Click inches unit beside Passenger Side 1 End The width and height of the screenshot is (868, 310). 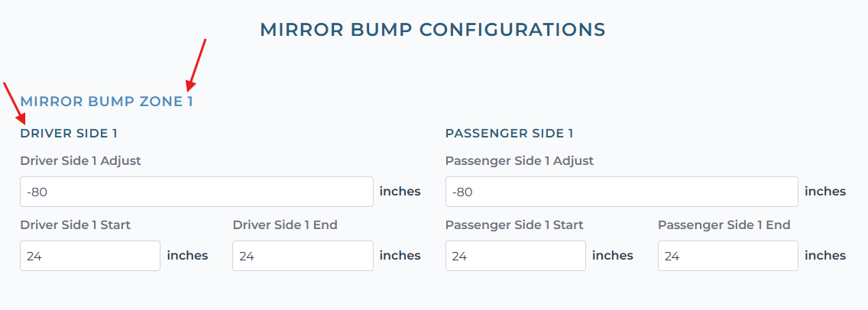[825, 256]
